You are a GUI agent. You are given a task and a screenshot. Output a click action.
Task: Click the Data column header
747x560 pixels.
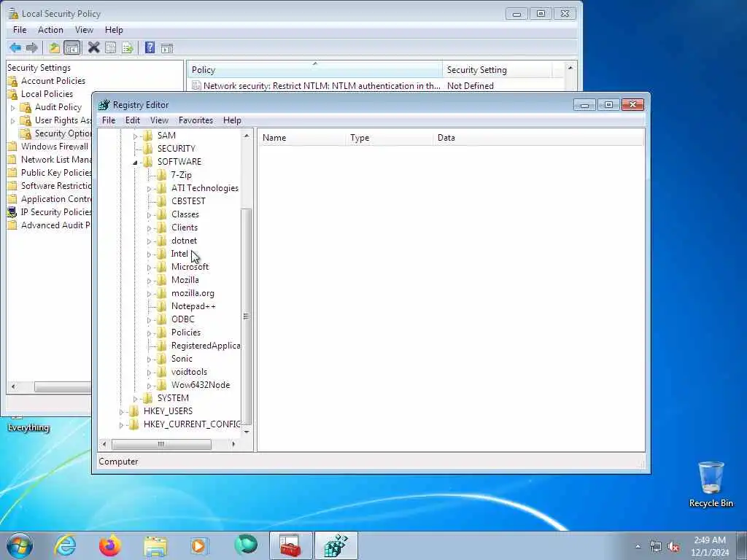[538, 138]
